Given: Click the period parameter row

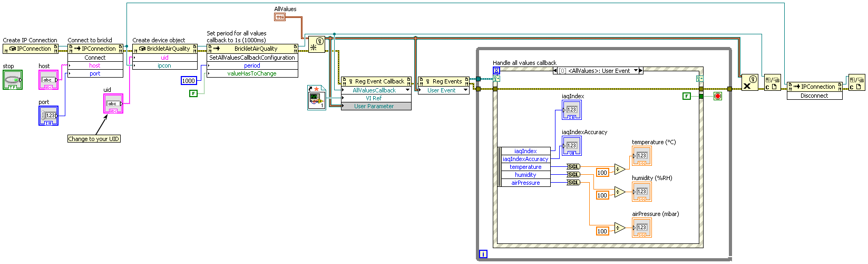Looking at the screenshot, I should [252, 65].
